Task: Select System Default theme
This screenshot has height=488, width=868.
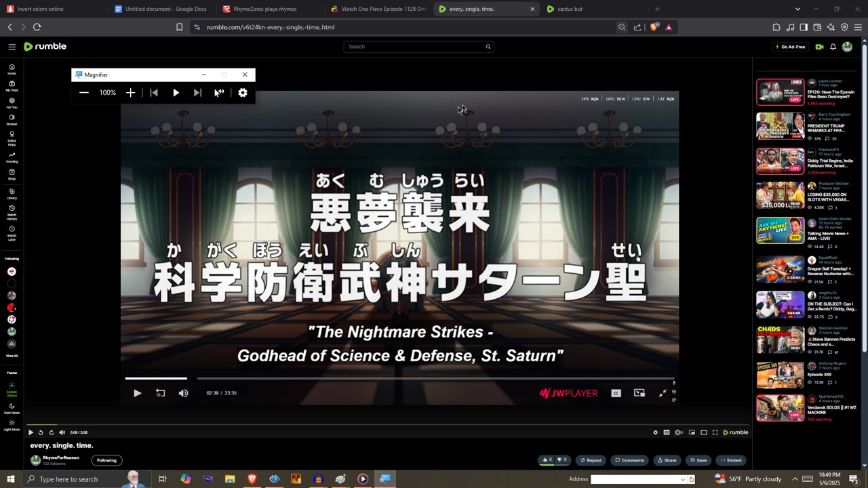Action: click(12, 390)
